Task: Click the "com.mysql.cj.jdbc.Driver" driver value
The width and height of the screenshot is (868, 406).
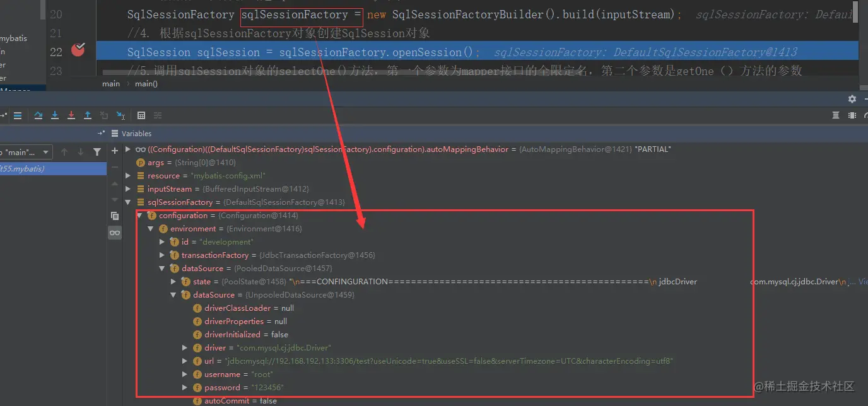Action: point(284,348)
